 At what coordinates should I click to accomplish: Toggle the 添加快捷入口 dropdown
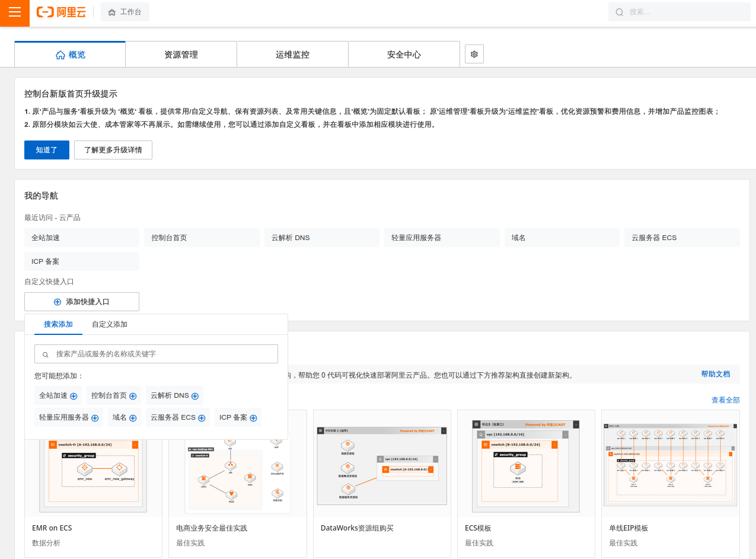coord(82,302)
